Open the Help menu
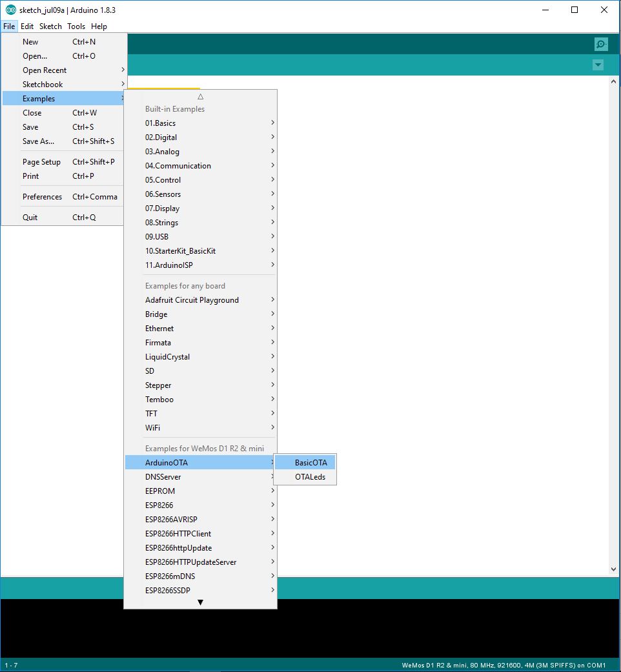 [99, 26]
